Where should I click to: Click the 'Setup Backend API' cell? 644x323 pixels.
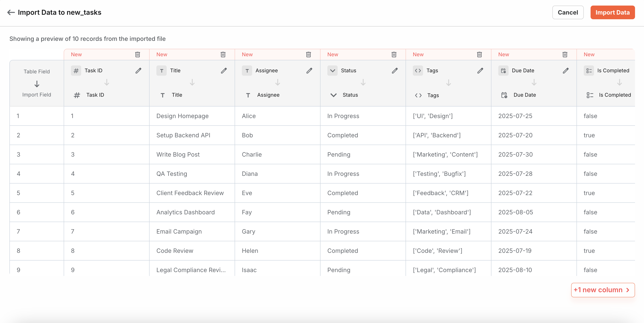tap(192, 135)
